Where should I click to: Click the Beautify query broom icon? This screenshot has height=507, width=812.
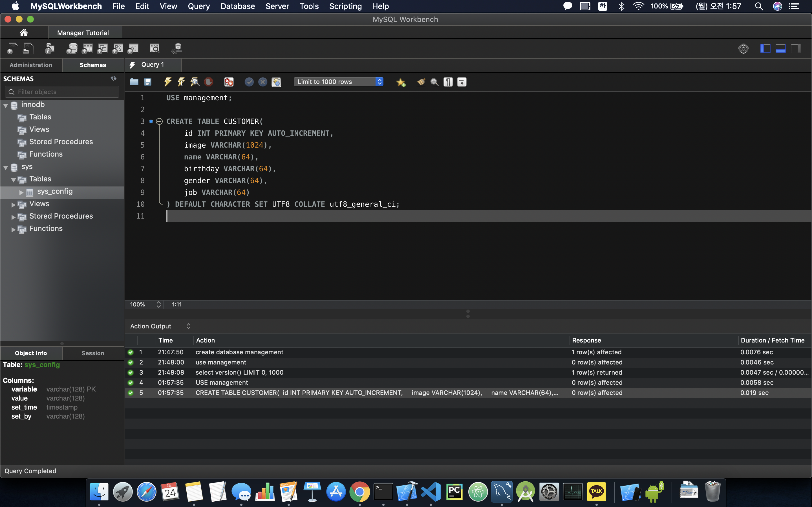tap(421, 82)
